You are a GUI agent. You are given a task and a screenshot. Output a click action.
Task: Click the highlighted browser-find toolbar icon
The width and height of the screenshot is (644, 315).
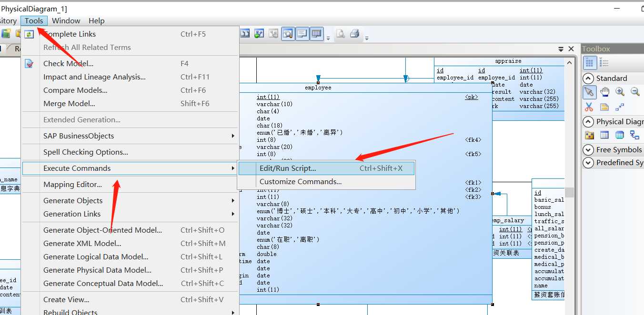tap(288, 34)
